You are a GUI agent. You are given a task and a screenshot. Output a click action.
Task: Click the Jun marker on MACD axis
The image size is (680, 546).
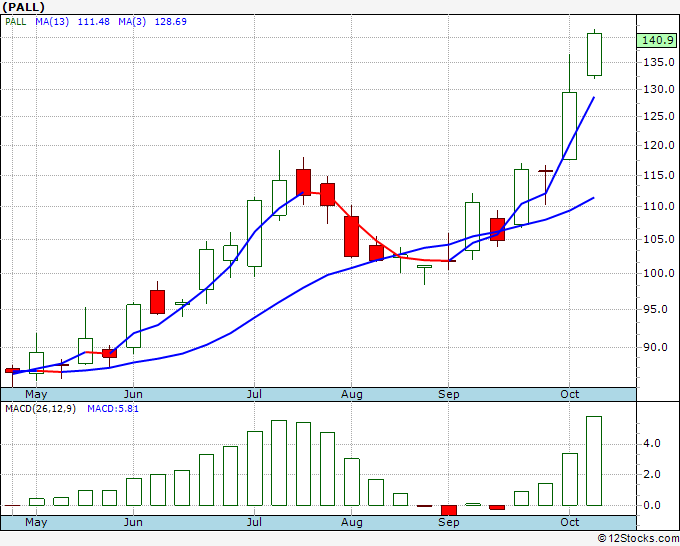133,522
